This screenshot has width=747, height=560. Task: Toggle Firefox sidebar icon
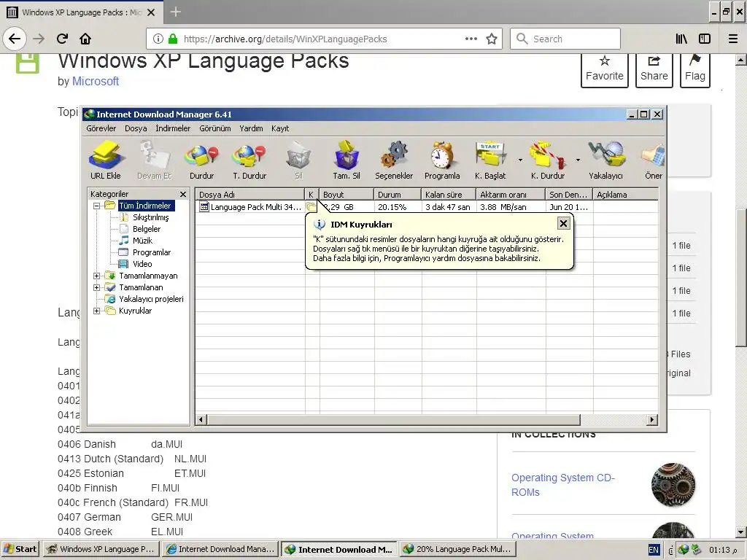705,39
